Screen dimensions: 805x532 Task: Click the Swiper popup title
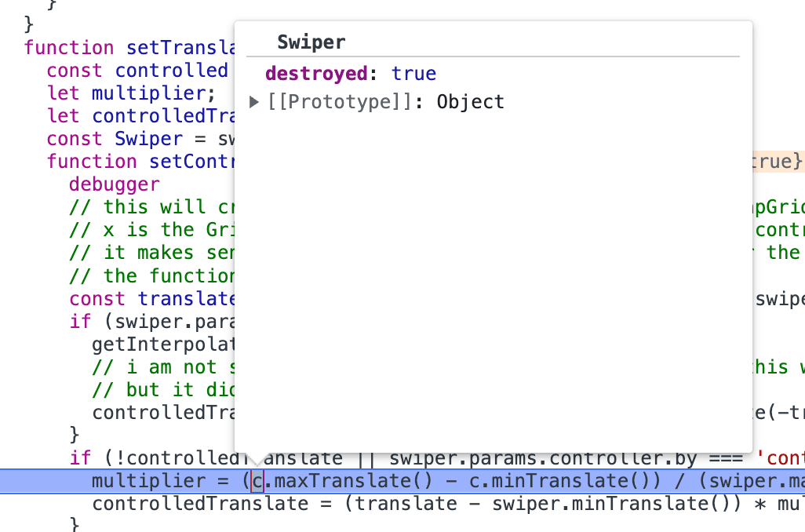pyautogui.click(x=311, y=42)
